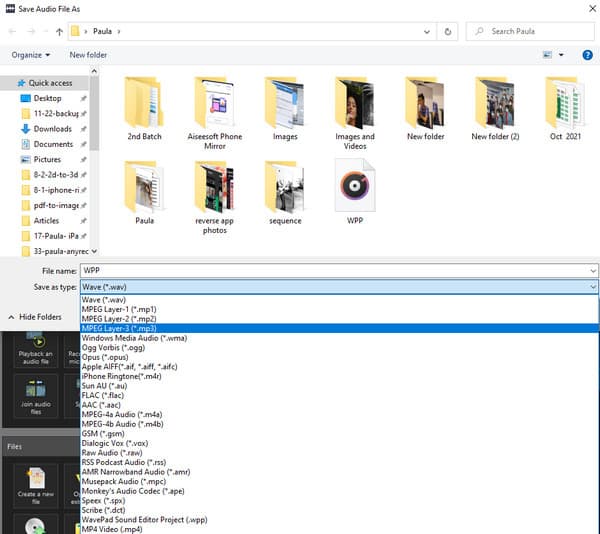
Task: Open the Images folder
Action: coord(285,109)
